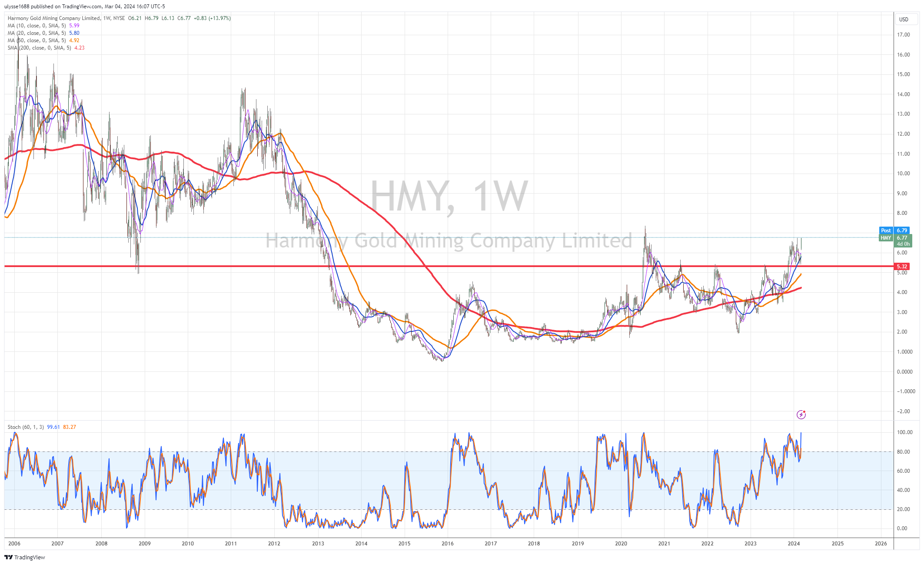
Task: Click the USD currency label
Action: (x=904, y=19)
